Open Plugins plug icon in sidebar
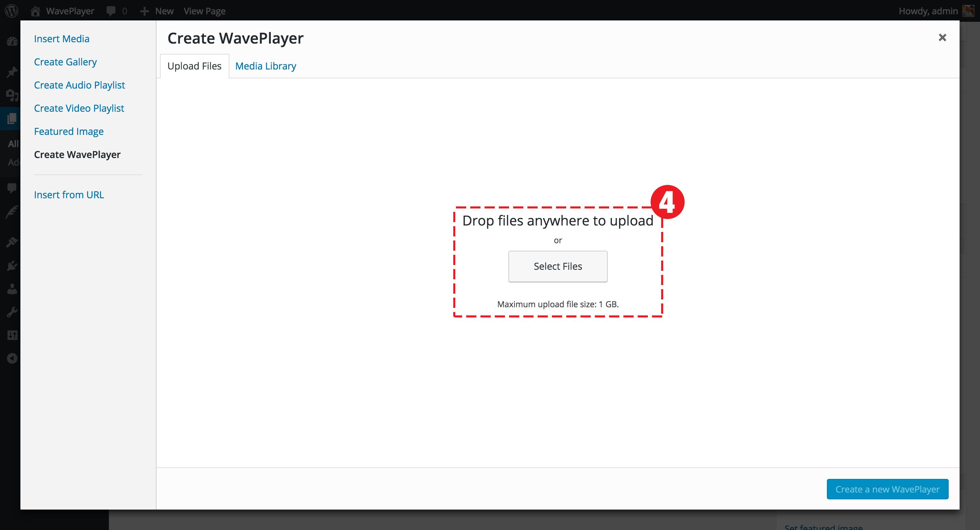This screenshot has height=530, width=980. [12, 265]
